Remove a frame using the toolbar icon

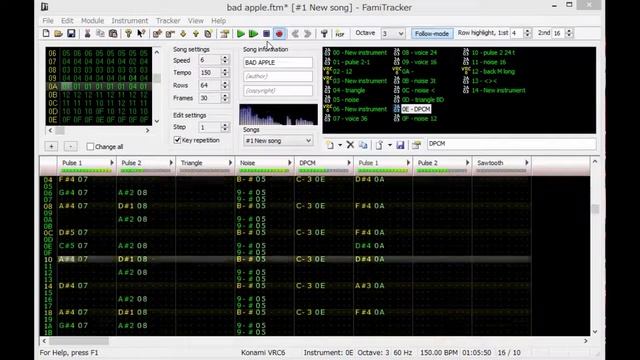point(170,33)
